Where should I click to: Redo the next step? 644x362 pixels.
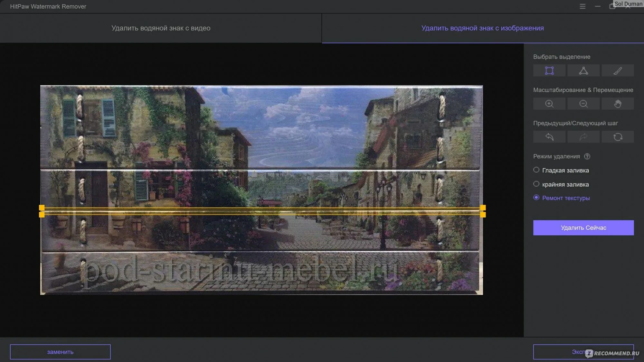point(583,137)
